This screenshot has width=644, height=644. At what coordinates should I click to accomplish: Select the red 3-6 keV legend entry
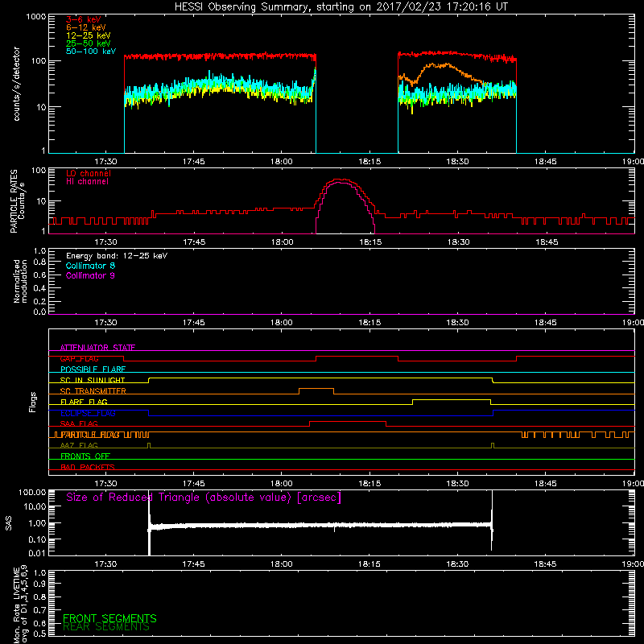tap(84, 19)
